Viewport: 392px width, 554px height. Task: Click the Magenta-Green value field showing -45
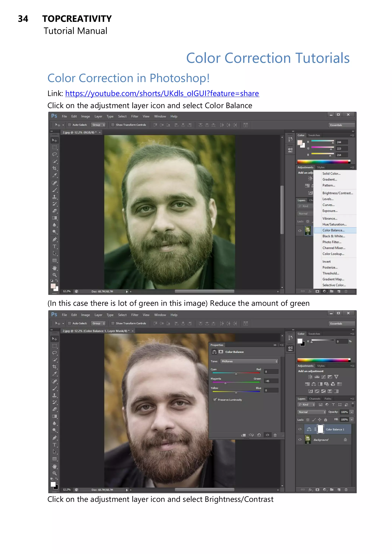271,381
